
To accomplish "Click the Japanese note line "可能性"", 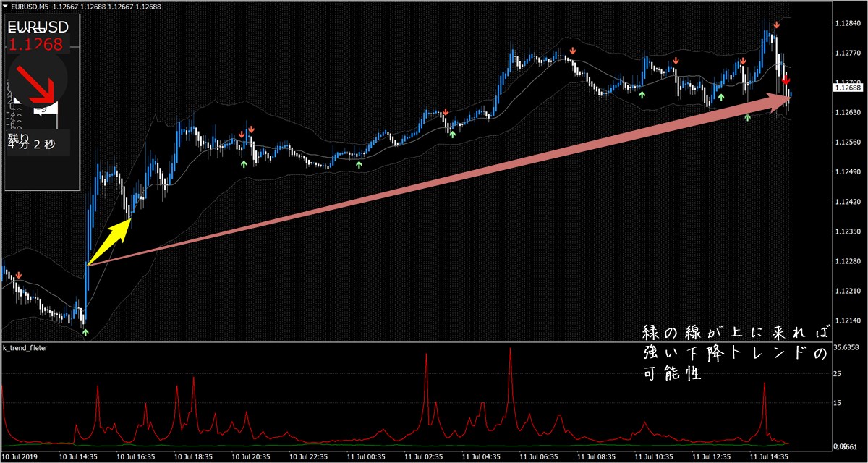I will (672, 375).
